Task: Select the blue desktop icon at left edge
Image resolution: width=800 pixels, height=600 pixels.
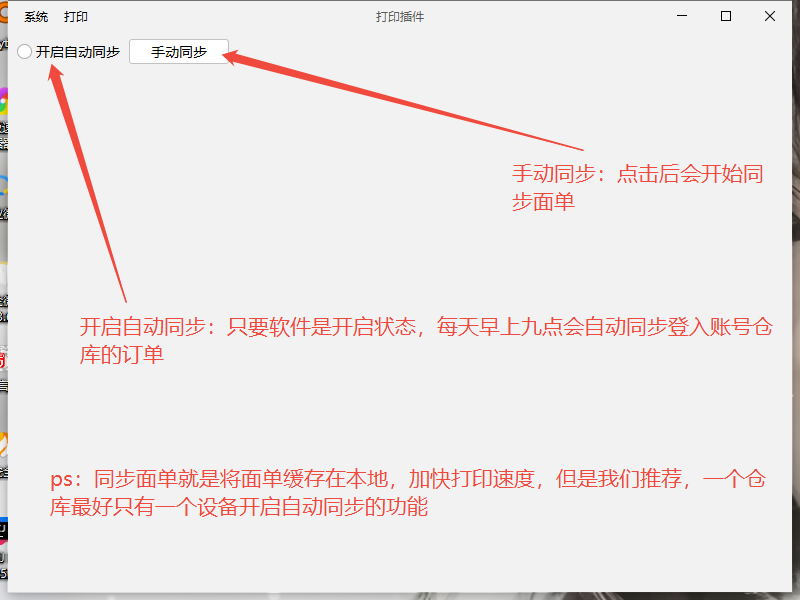Action: click(3, 187)
